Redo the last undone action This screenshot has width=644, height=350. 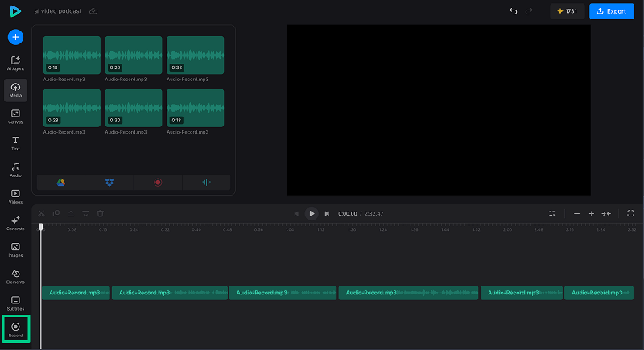(x=529, y=11)
